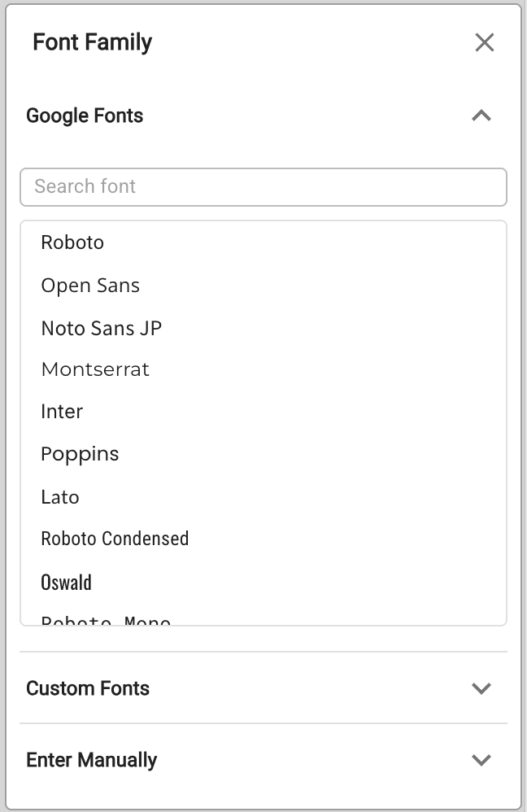The height and width of the screenshot is (812, 527).
Task: Select the partially visible Roboto Mono font
Action: coord(106,620)
